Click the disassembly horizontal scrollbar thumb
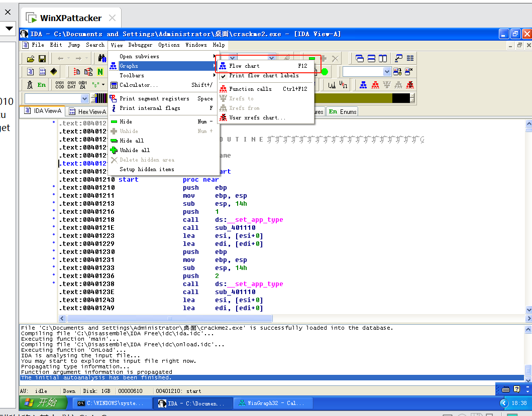The image size is (532, 416). pos(169,318)
